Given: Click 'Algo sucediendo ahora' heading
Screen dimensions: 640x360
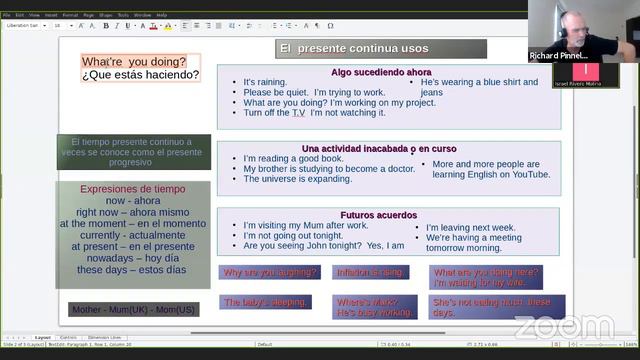Looking at the screenshot, I should click(381, 72).
